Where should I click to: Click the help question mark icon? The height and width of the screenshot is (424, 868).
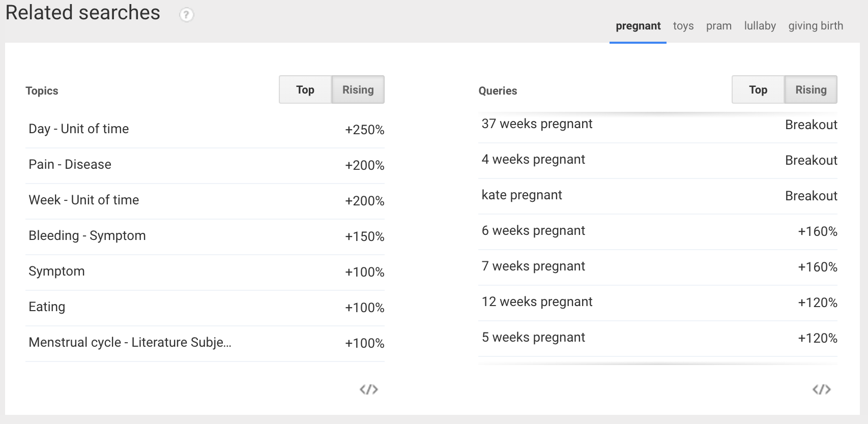coord(187,15)
